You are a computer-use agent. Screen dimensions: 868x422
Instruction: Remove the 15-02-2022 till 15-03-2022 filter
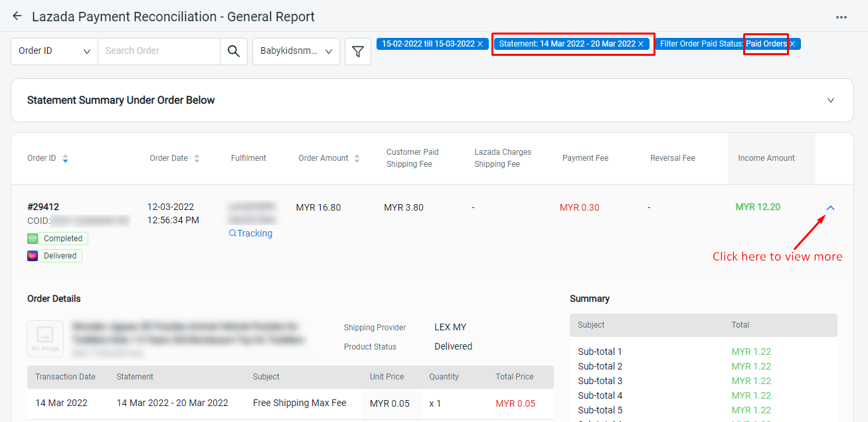click(x=481, y=44)
